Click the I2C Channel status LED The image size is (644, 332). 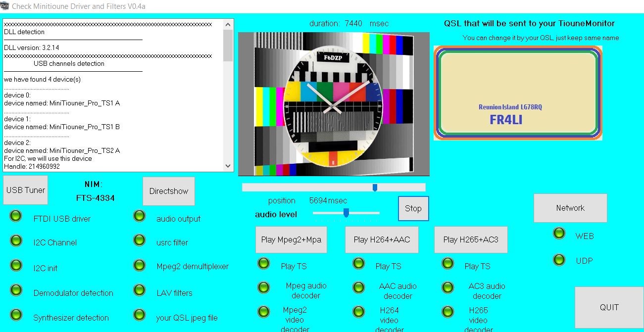(x=16, y=241)
